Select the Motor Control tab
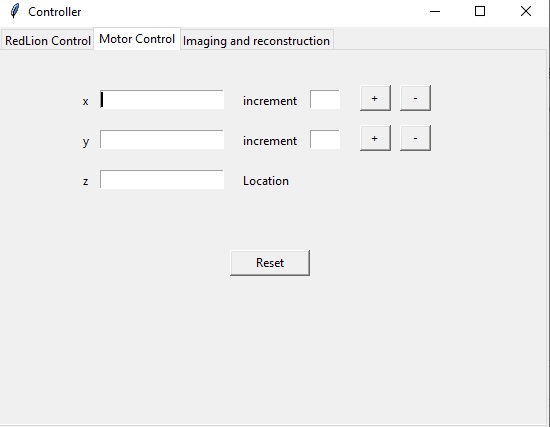This screenshot has width=550, height=427. (x=137, y=39)
